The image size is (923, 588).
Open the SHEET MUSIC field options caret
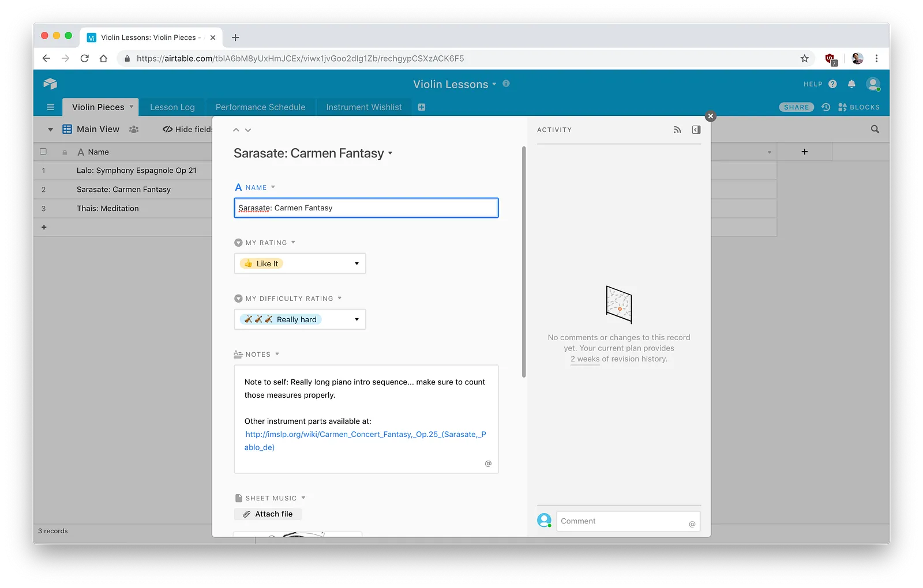coord(303,498)
